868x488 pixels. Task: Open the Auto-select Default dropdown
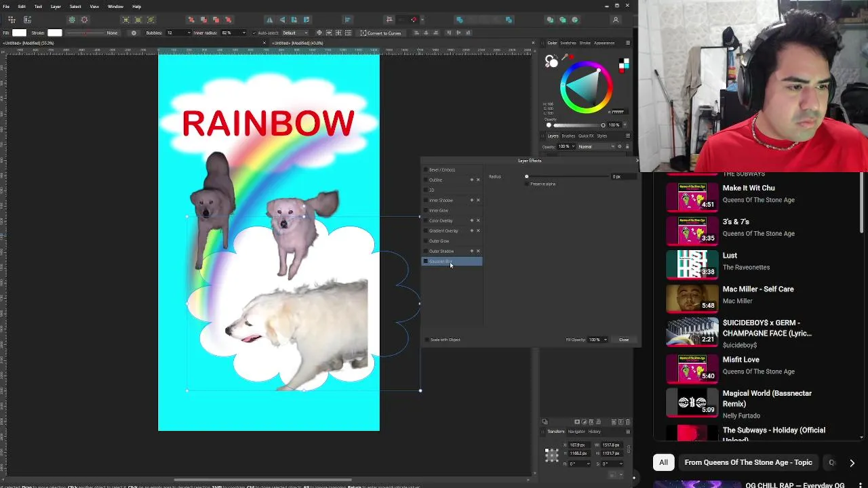294,33
